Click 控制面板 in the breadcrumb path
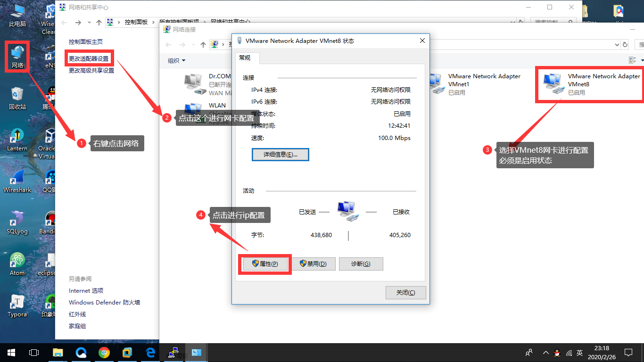The height and width of the screenshot is (362, 644). point(136,22)
